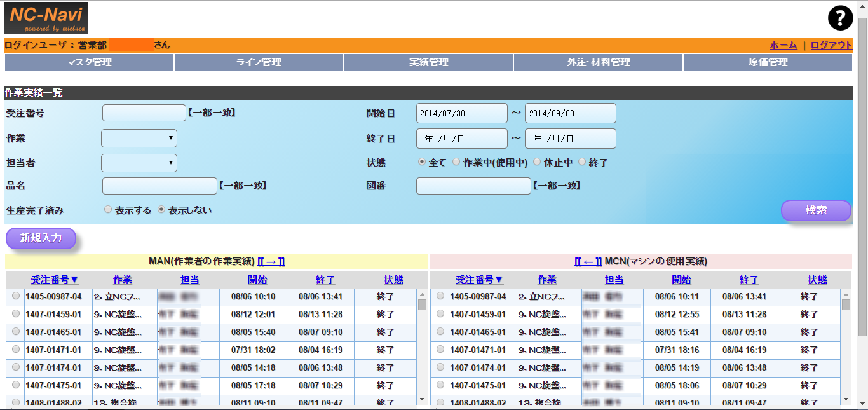
Task: Click the NC-Navi logo
Action: point(46,18)
